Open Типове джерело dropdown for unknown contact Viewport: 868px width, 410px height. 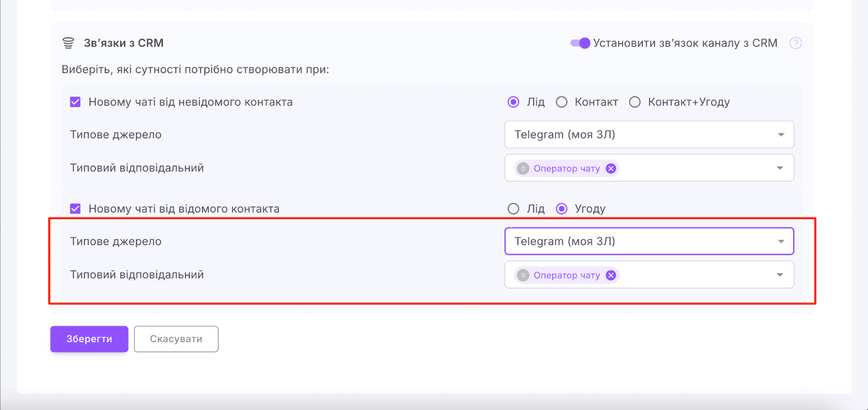click(649, 134)
